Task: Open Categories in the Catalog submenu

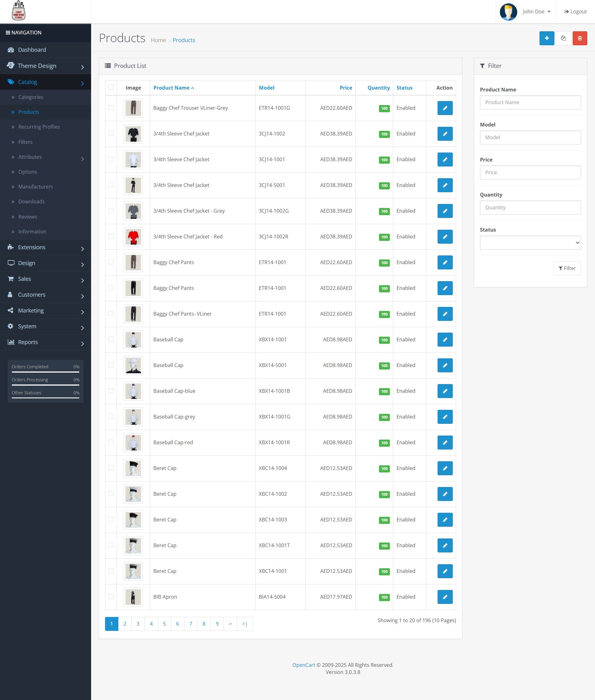Action: click(31, 97)
